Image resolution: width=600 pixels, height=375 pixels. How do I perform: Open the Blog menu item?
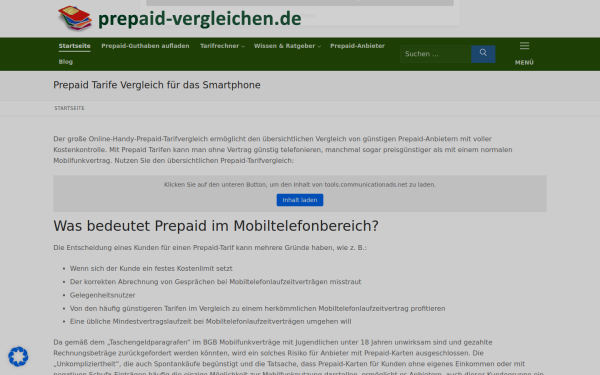66,62
